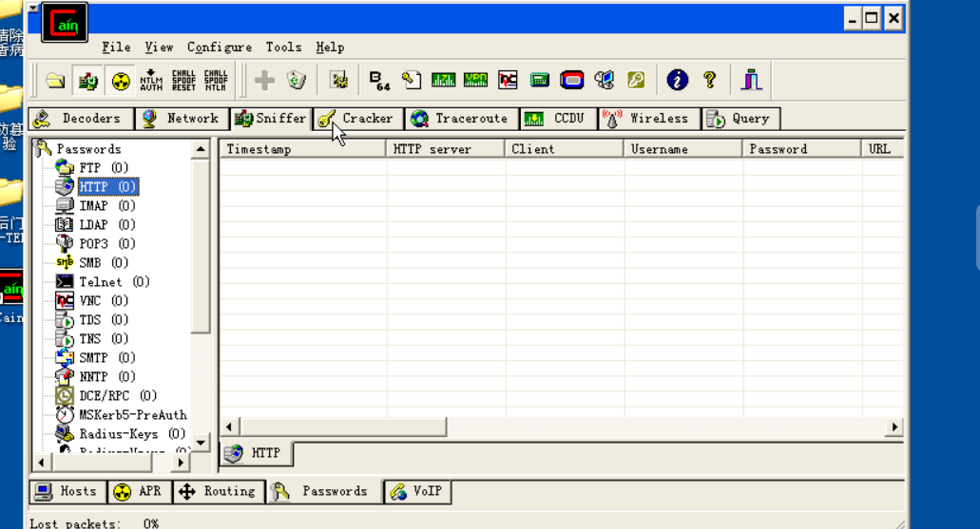The height and width of the screenshot is (529, 980).
Task: Click the Remote Desktop password decoder icon
Action: (605, 80)
